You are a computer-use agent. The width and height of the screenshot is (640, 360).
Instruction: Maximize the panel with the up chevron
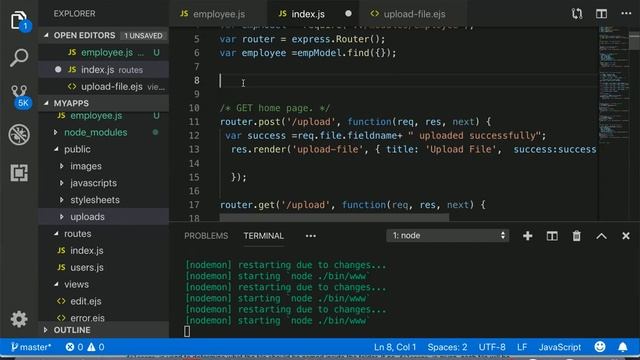pyautogui.click(x=601, y=236)
